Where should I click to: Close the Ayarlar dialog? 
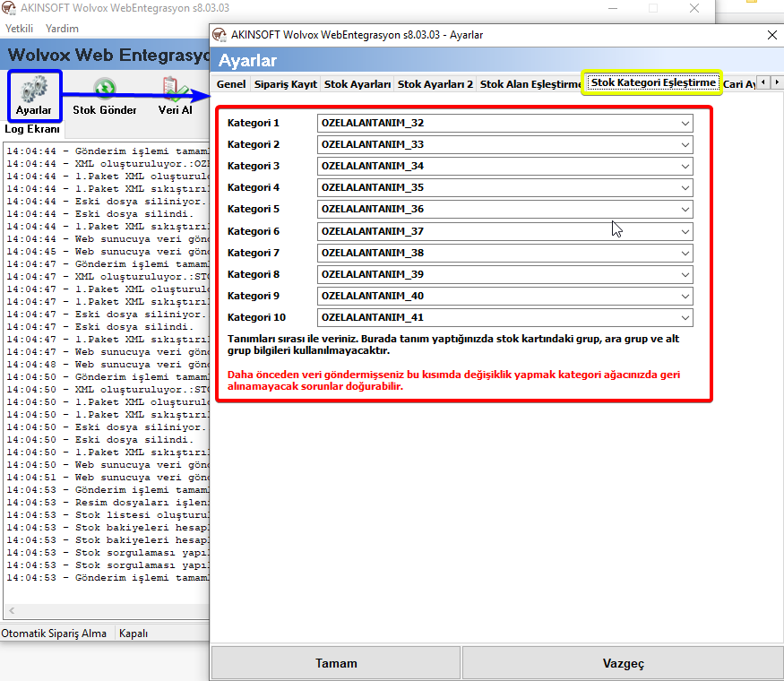772,35
